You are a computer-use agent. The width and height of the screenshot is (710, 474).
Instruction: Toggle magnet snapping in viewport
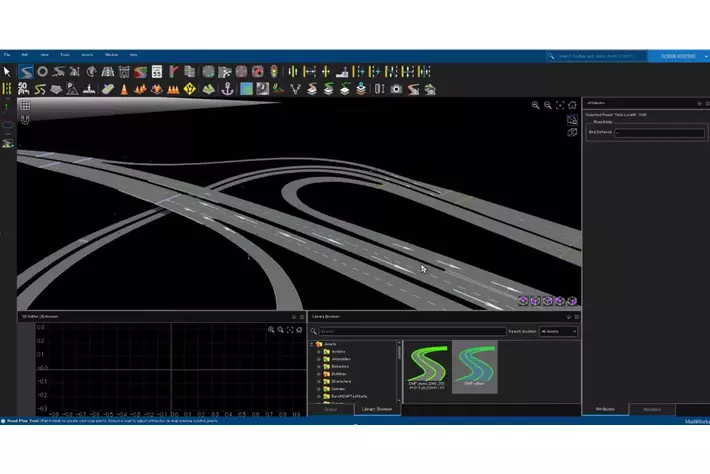[x=25, y=120]
